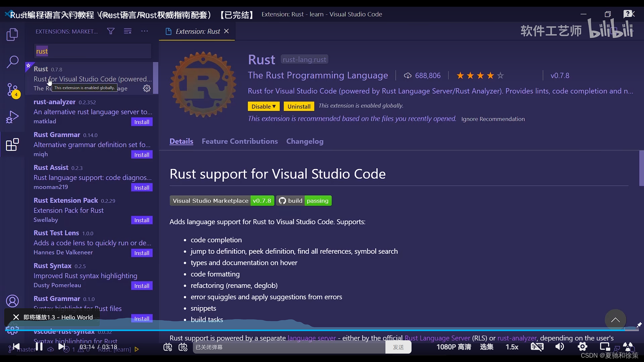Toggle subtitles icon in player bar
This screenshot has height=362, width=644.
[537, 347]
